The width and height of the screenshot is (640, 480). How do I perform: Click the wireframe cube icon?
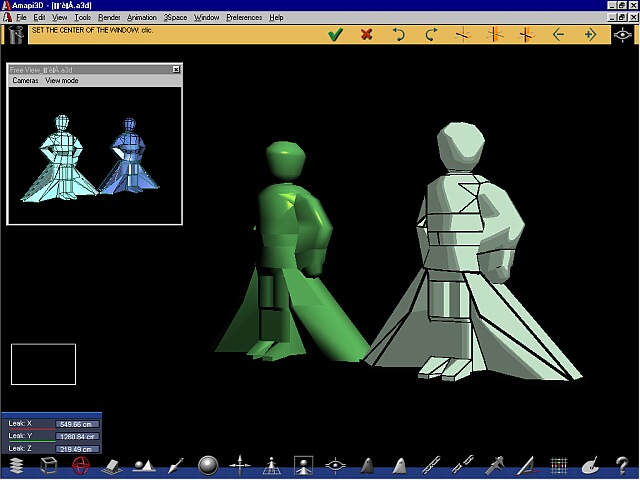tap(48, 465)
